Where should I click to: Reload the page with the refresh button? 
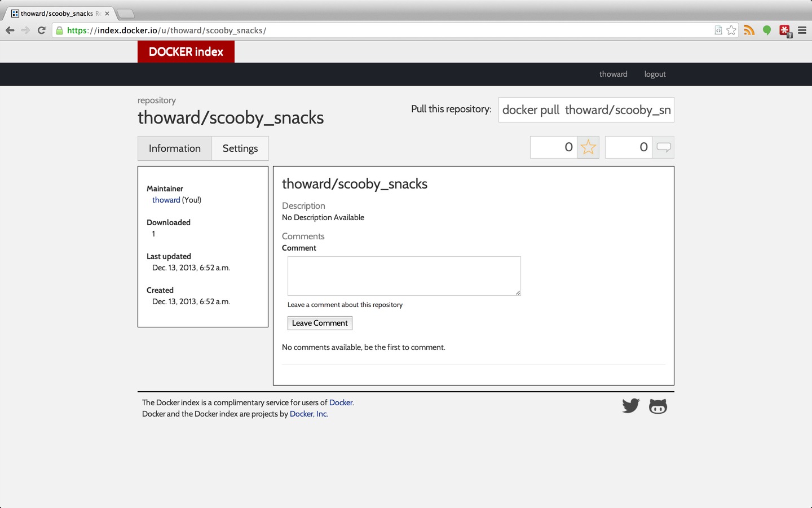[x=41, y=30]
